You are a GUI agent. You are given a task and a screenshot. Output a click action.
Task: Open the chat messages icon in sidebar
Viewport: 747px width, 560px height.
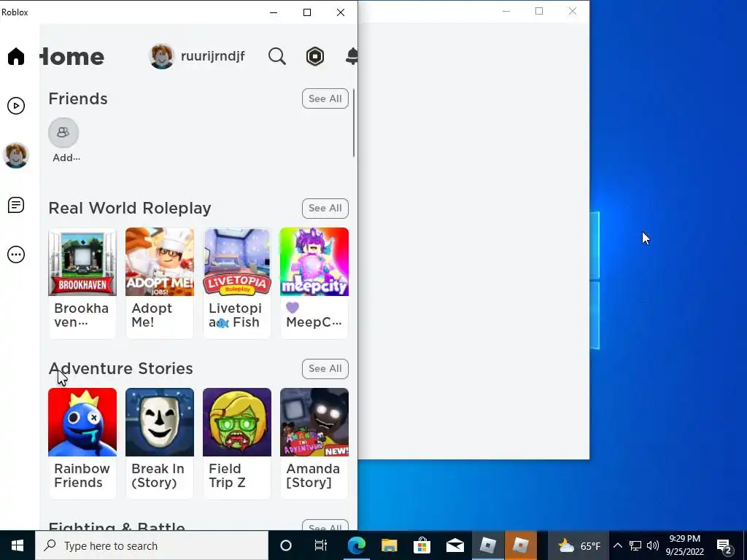16,205
